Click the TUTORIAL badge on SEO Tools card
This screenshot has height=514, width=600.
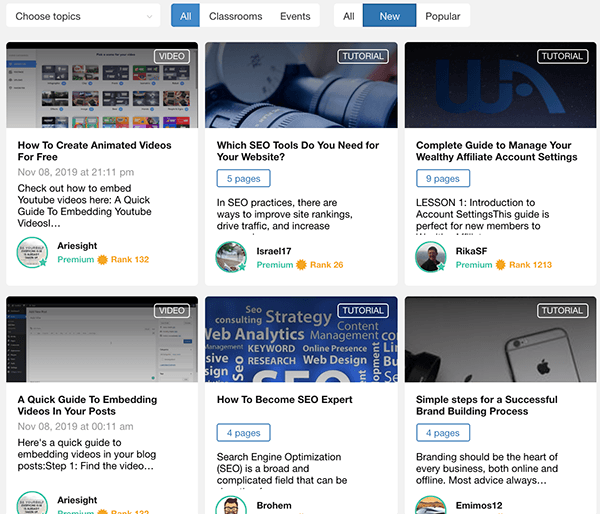[363, 56]
